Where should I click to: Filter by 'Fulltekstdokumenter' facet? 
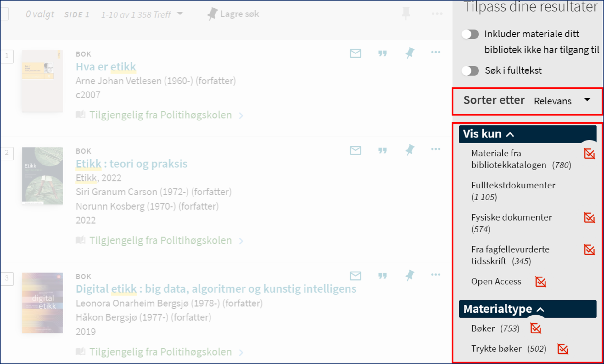[x=513, y=191]
